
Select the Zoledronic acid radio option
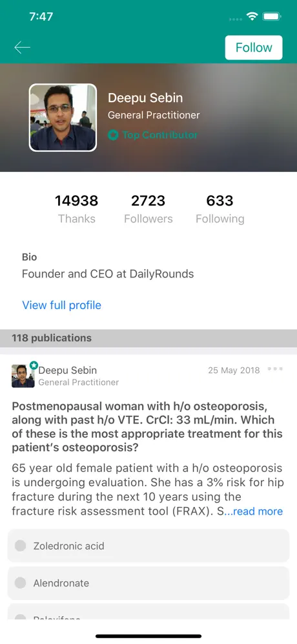[148, 546]
